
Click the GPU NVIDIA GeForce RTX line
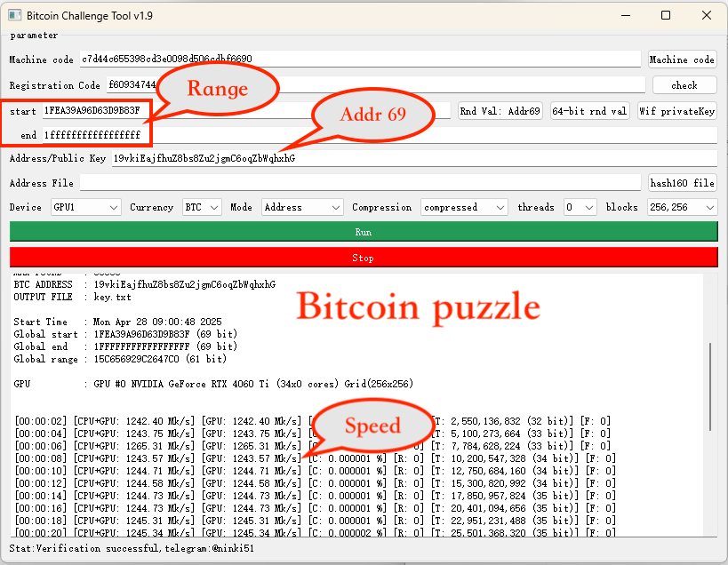(x=213, y=384)
